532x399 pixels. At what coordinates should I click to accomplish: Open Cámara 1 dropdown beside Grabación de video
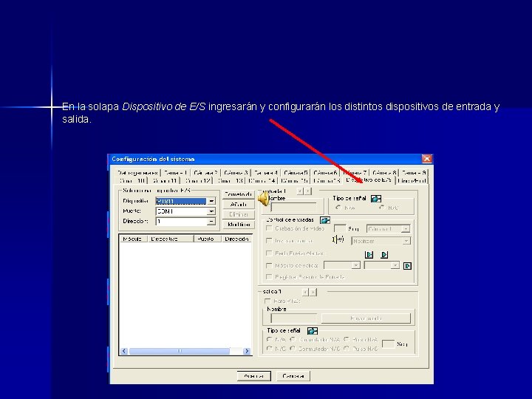[x=406, y=229]
